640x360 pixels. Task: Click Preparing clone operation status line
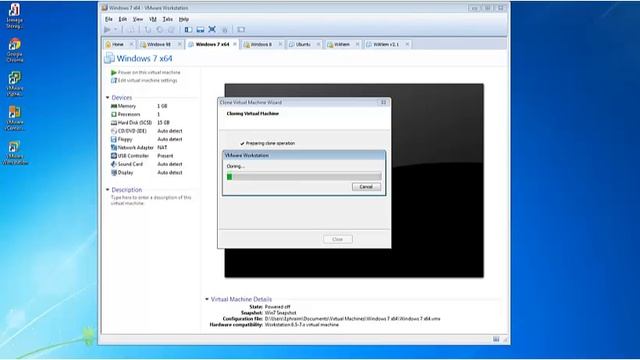[x=267, y=143]
